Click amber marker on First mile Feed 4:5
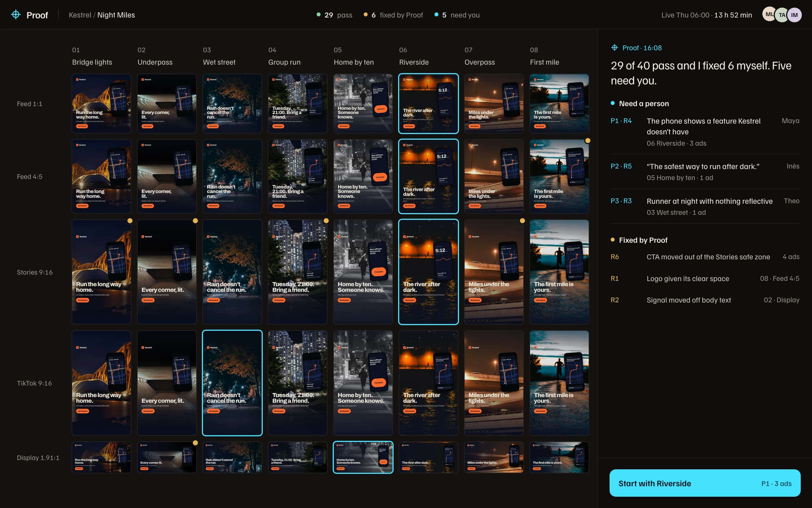This screenshot has width=812, height=508. (588, 141)
